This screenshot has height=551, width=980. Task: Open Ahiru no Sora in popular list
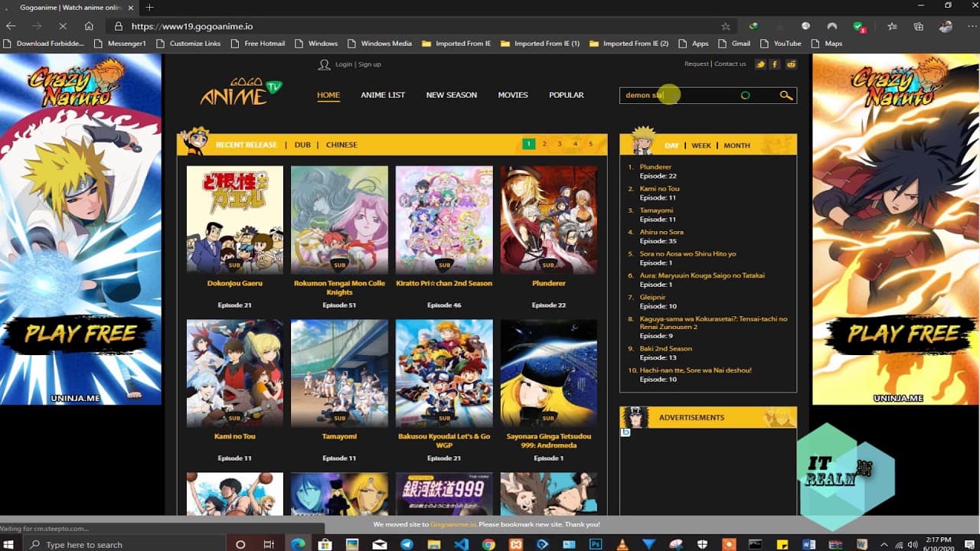click(661, 232)
